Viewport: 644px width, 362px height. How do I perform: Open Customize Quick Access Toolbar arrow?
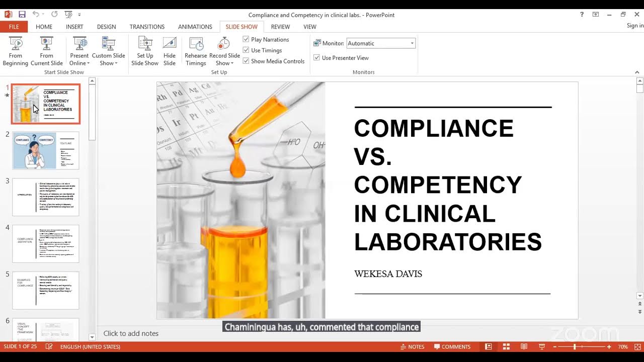click(x=79, y=15)
